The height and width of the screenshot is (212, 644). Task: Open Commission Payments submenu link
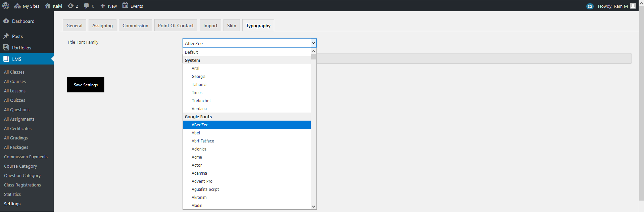click(26, 157)
